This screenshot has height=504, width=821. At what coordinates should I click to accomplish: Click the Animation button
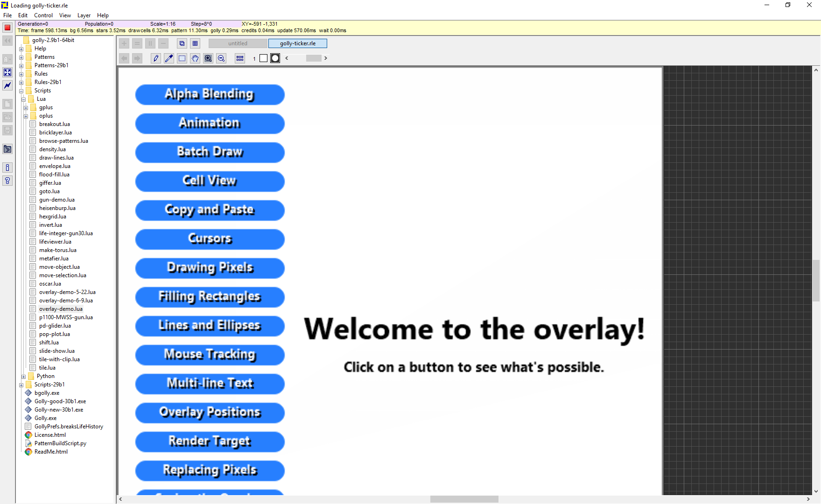(x=210, y=124)
